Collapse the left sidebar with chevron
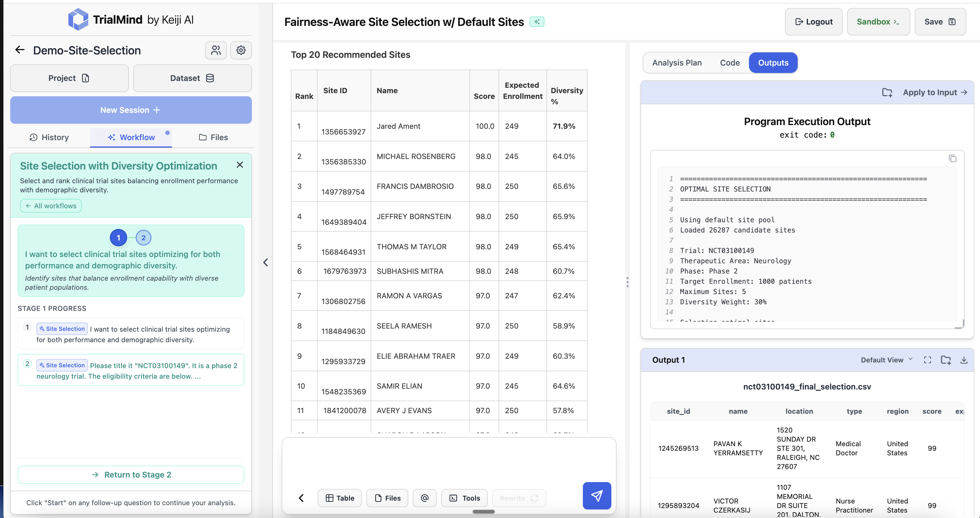This screenshot has height=518, width=980. (266, 263)
